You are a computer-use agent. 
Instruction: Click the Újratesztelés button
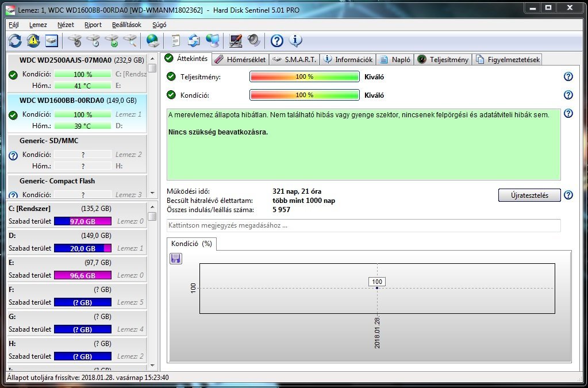[529, 195]
